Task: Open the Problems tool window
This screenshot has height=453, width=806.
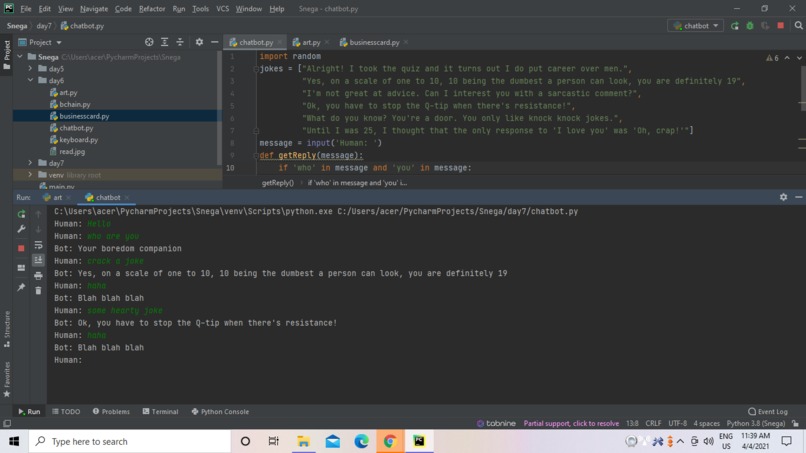Action: tap(111, 411)
